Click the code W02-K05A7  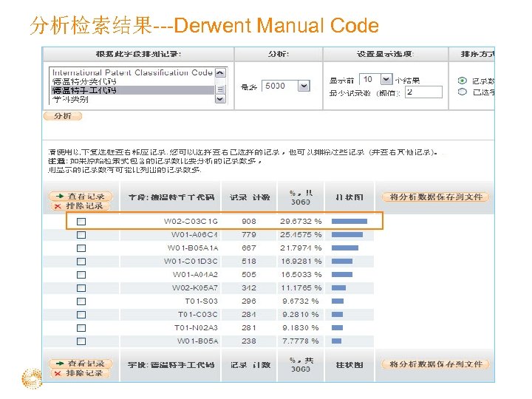pos(195,288)
